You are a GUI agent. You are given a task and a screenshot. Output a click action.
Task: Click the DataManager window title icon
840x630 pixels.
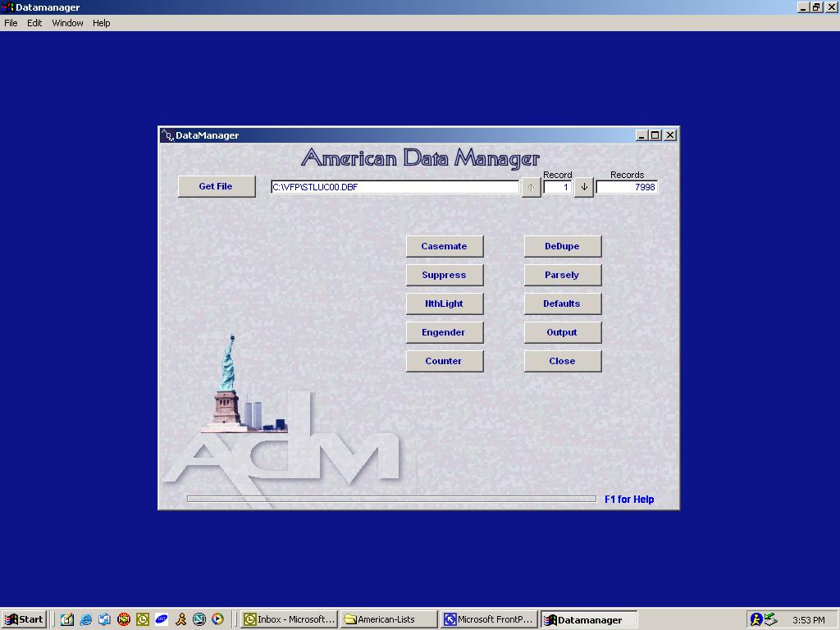(167, 135)
